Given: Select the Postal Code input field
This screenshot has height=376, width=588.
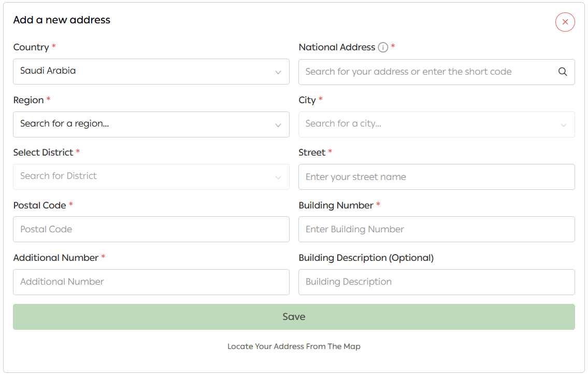Looking at the screenshot, I should point(151,229).
